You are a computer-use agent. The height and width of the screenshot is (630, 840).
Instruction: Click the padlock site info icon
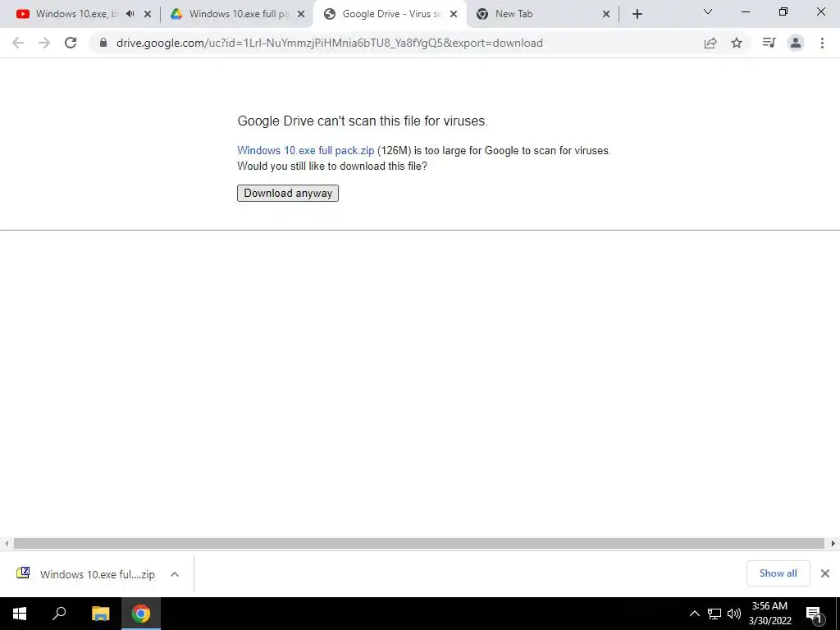point(103,43)
